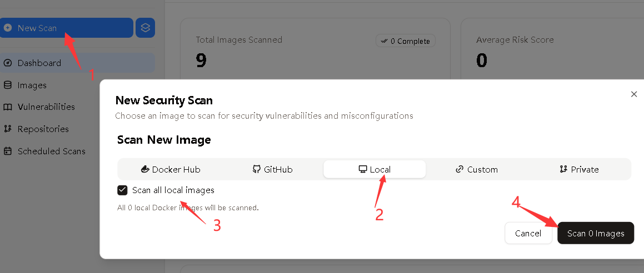Click the Repositories branch icon
644x273 pixels.
coord(8,129)
